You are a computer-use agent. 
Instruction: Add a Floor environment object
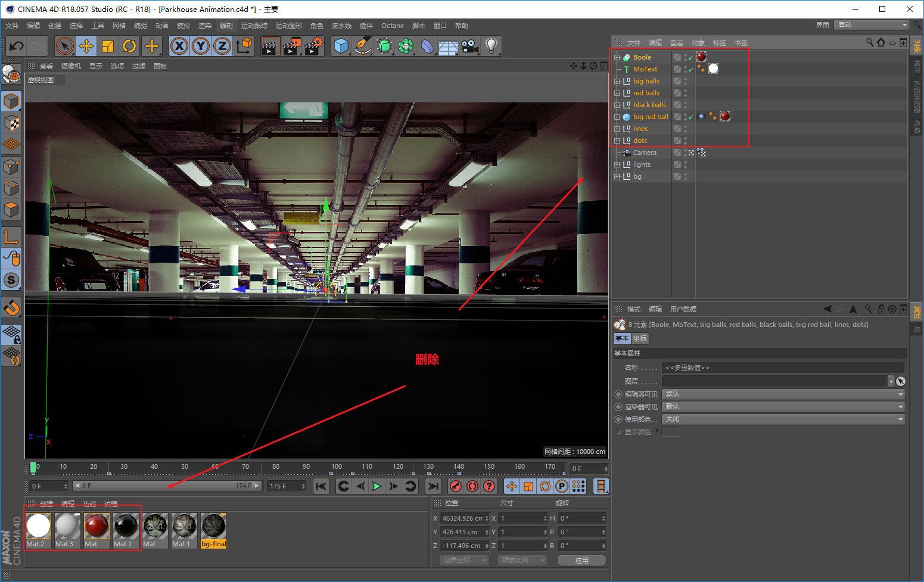pyautogui.click(x=449, y=46)
